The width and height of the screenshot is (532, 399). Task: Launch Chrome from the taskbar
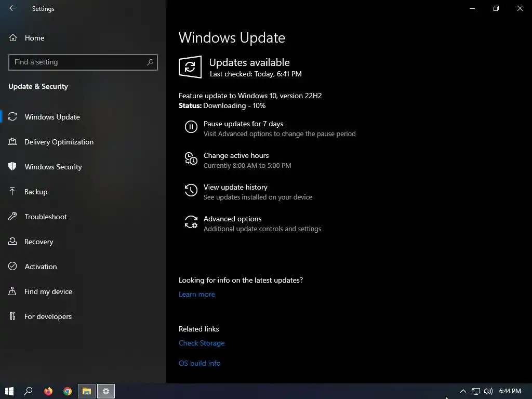tap(68, 391)
